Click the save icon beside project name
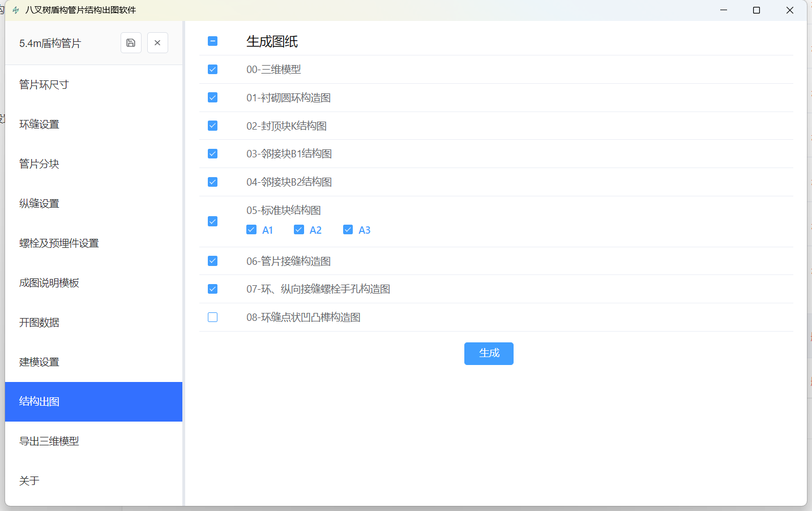The width and height of the screenshot is (812, 511). (131, 43)
